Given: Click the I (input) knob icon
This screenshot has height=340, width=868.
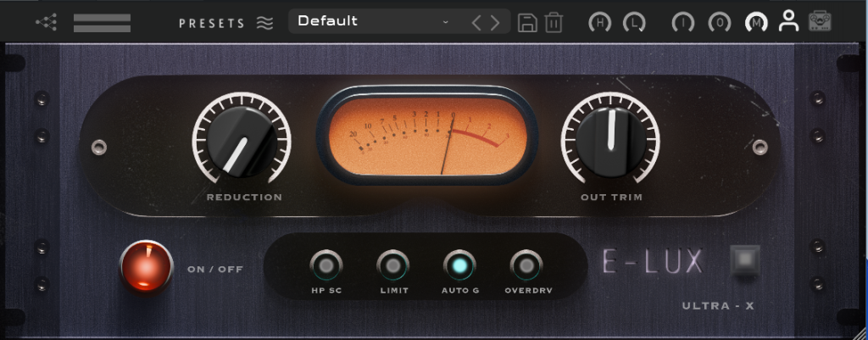Looking at the screenshot, I should tap(683, 22).
